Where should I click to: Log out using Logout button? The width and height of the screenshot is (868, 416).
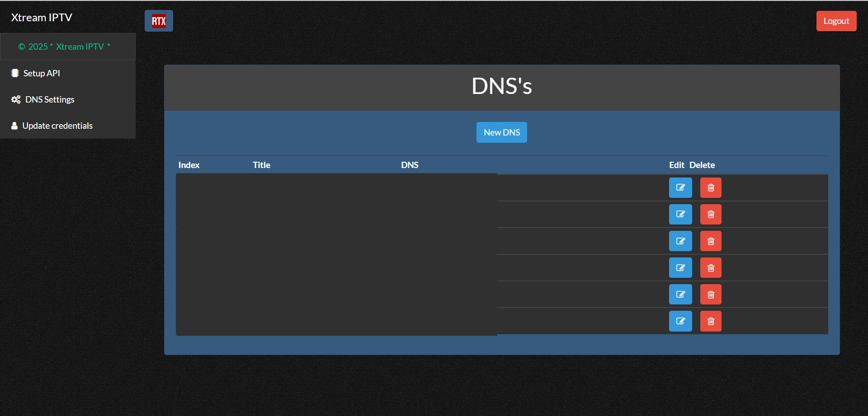pos(836,21)
